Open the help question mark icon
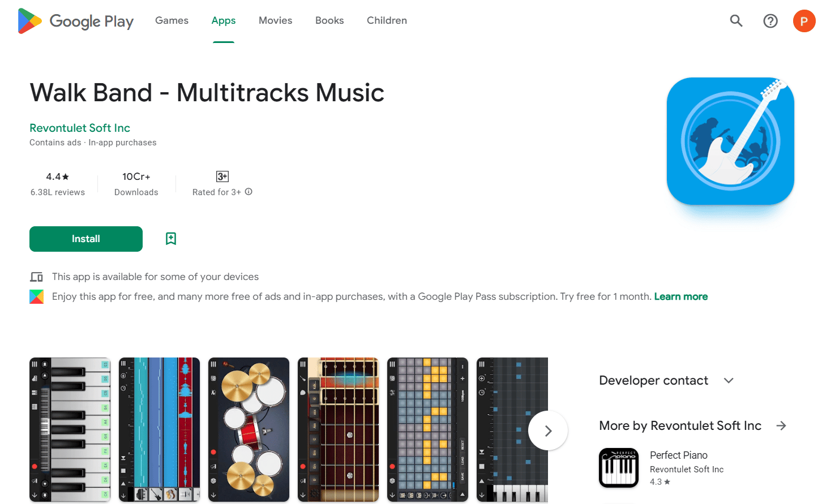Image resolution: width=822 pixels, height=504 pixels. point(770,21)
